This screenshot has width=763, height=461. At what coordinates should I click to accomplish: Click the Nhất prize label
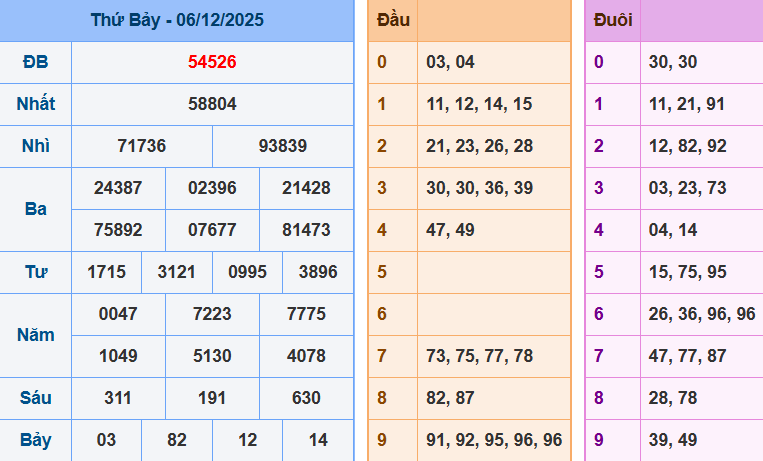(35, 104)
